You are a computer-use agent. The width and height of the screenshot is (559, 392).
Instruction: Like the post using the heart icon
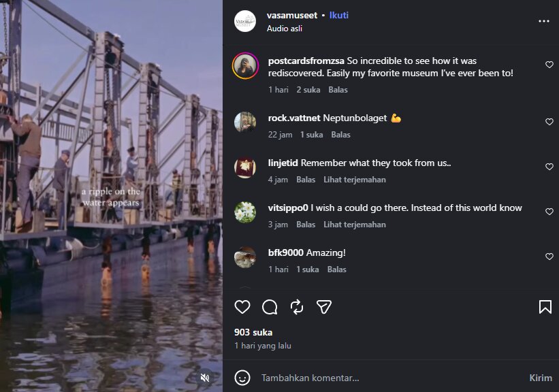[242, 307]
